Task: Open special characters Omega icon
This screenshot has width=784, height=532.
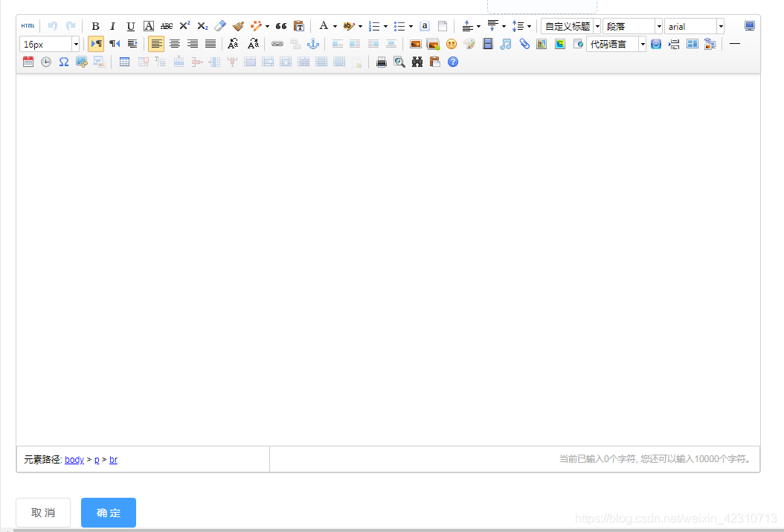Action: coord(63,62)
